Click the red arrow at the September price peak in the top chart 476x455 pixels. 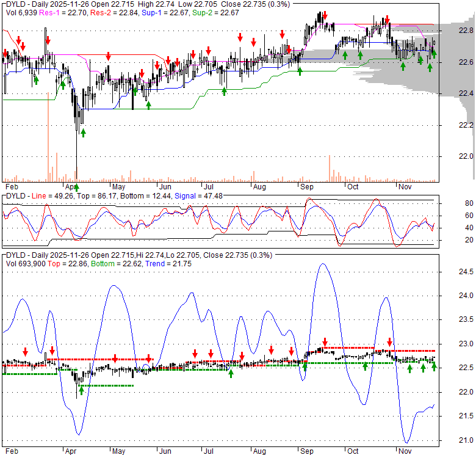[x=325, y=16]
